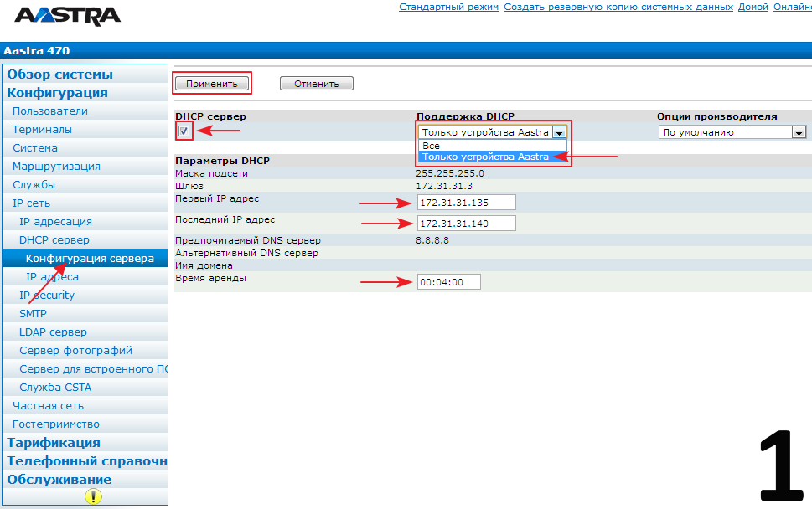Click the yellow warning exclamation icon
Image resolution: width=812 pixels, height=509 pixels.
pos(93,496)
